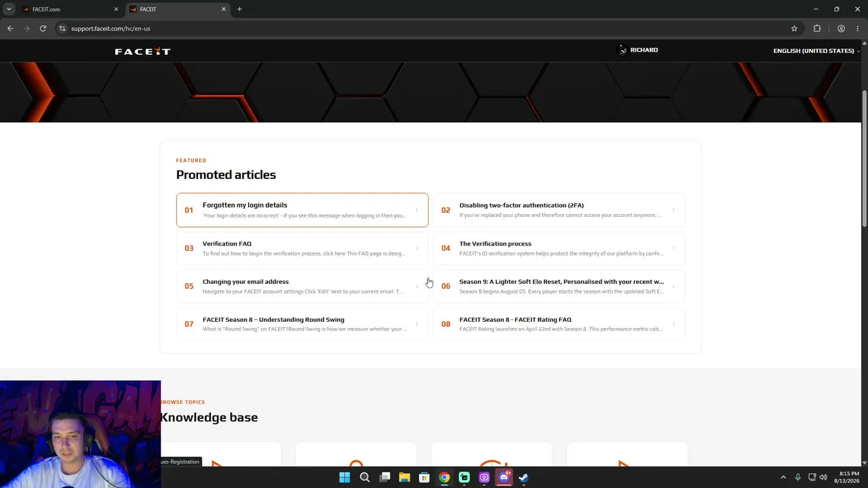The height and width of the screenshot is (488, 868).
Task: Open the purple app icon on the taskbar
Action: 484,477
